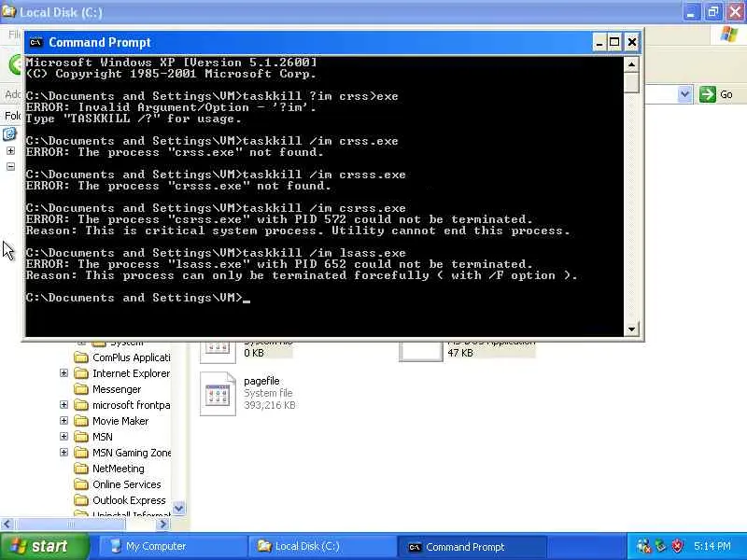Click the green Go arrow icon

click(x=708, y=94)
